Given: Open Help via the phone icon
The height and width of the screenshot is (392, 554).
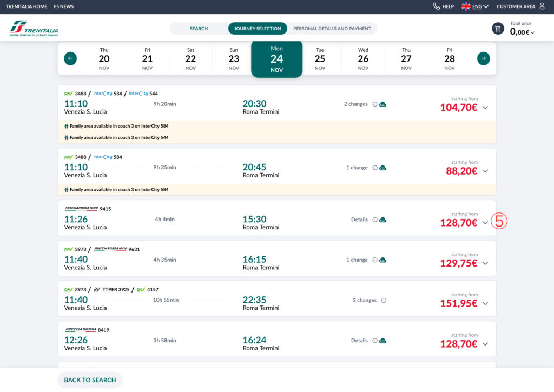Looking at the screenshot, I should (437, 6).
